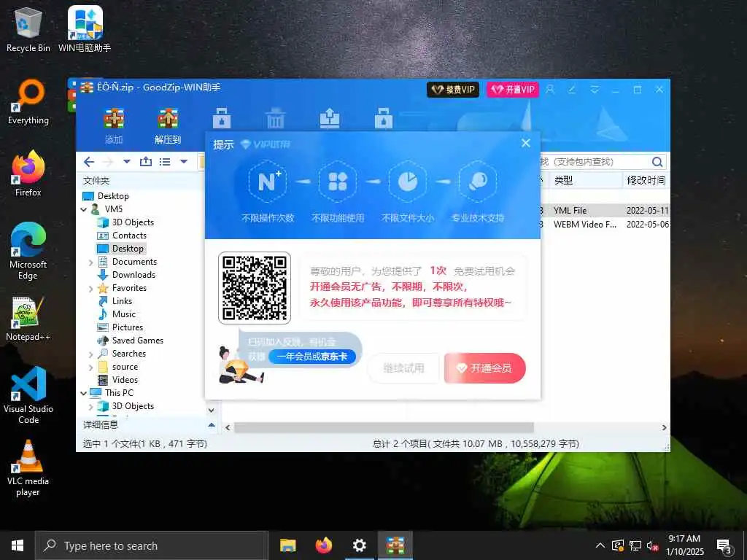747x560 pixels.
Task: Click the pencil feedback icon in title bar
Action: point(572,90)
